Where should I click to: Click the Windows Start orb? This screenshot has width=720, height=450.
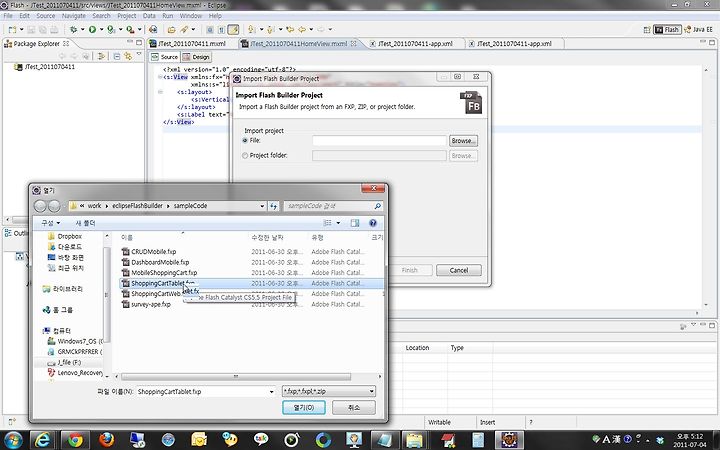(13, 440)
